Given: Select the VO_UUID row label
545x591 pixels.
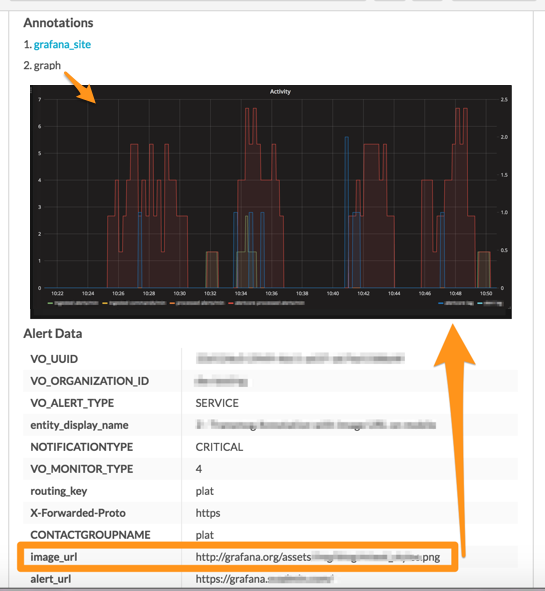Looking at the screenshot, I should (54, 359).
